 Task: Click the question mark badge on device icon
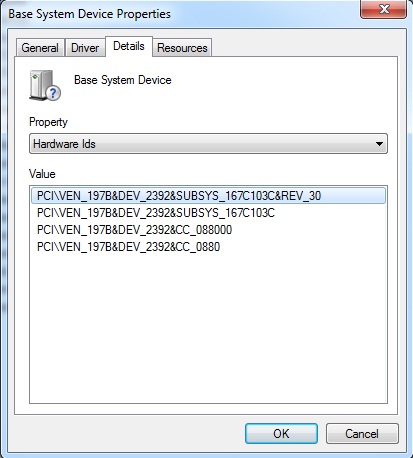pyautogui.click(x=53, y=93)
